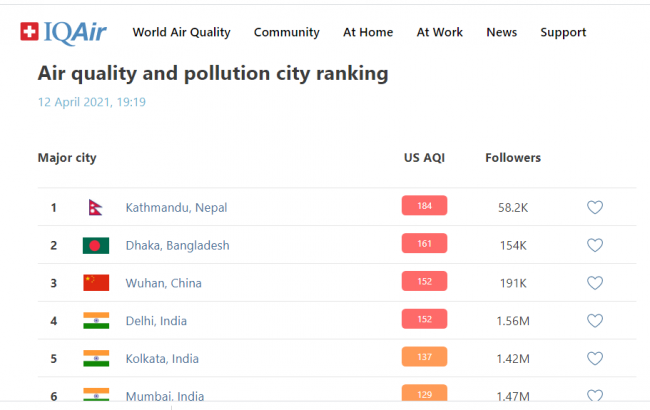Favorite Delhi using its heart icon
This screenshot has height=410, width=650.
(594, 321)
